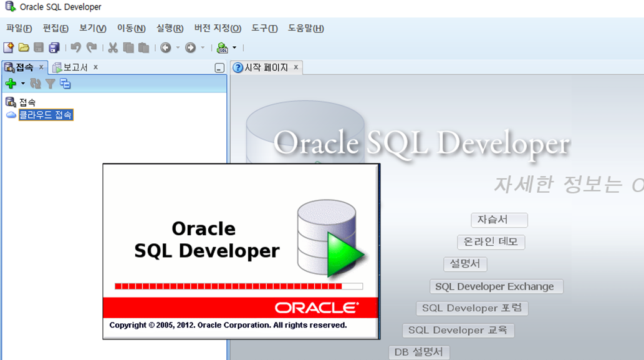Open the 도구(T) menu
The height and width of the screenshot is (360, 644).
pyautogui.click(x=264, y=28)
